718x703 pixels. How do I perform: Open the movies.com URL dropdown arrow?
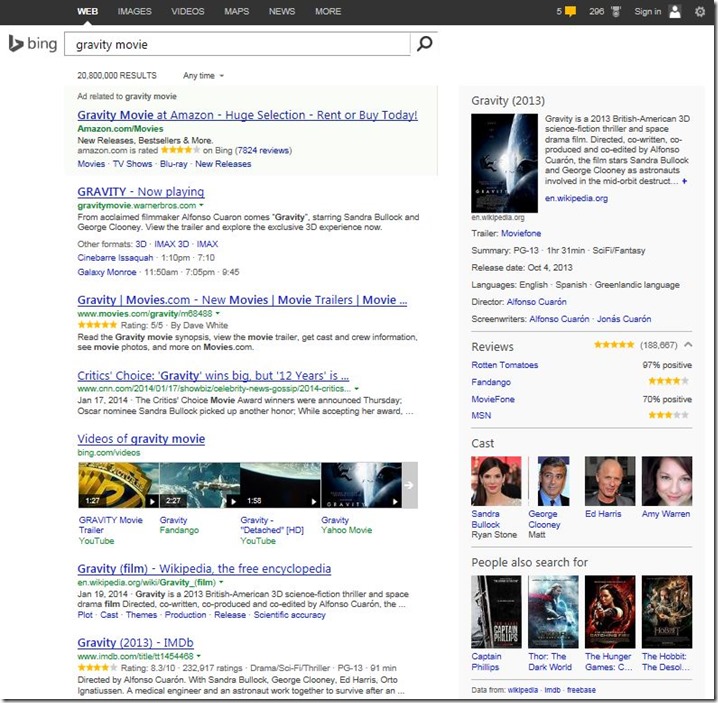point(218,313)
